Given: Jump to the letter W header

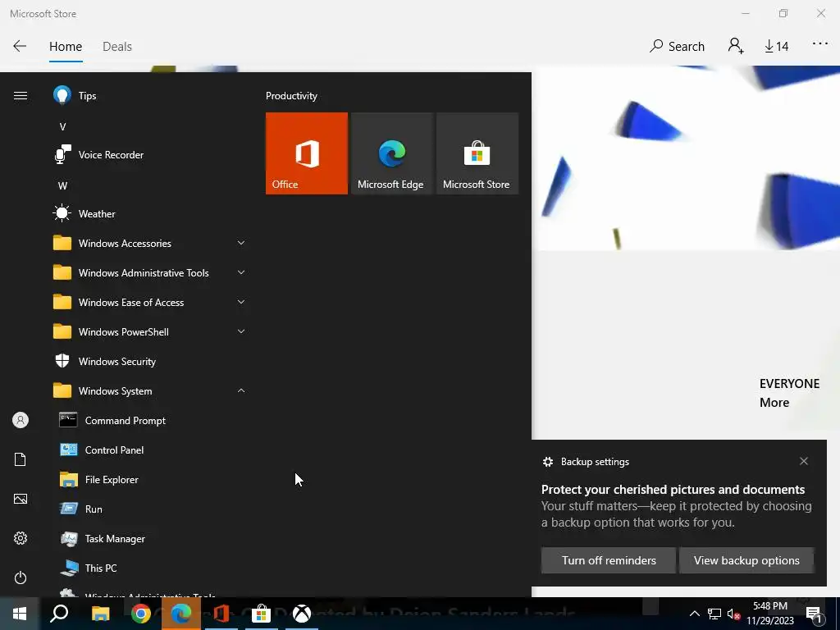Looking at the screenshot, I should [x=62, y=186].
